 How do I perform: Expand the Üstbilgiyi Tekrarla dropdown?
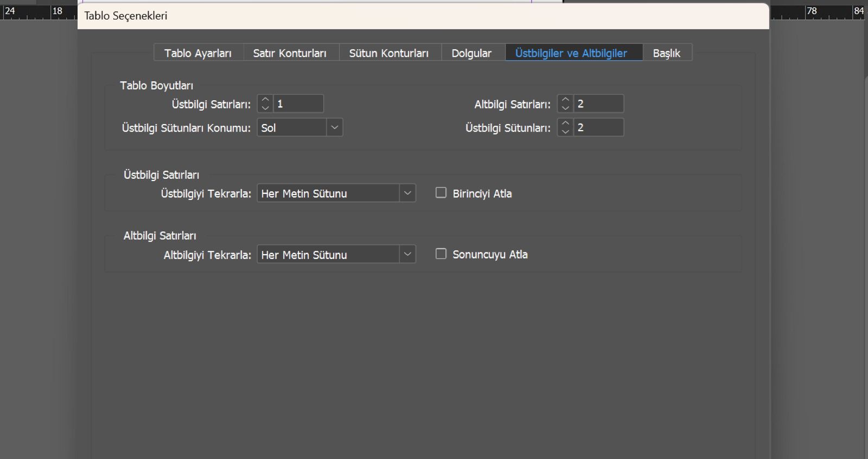pos(336,193)
